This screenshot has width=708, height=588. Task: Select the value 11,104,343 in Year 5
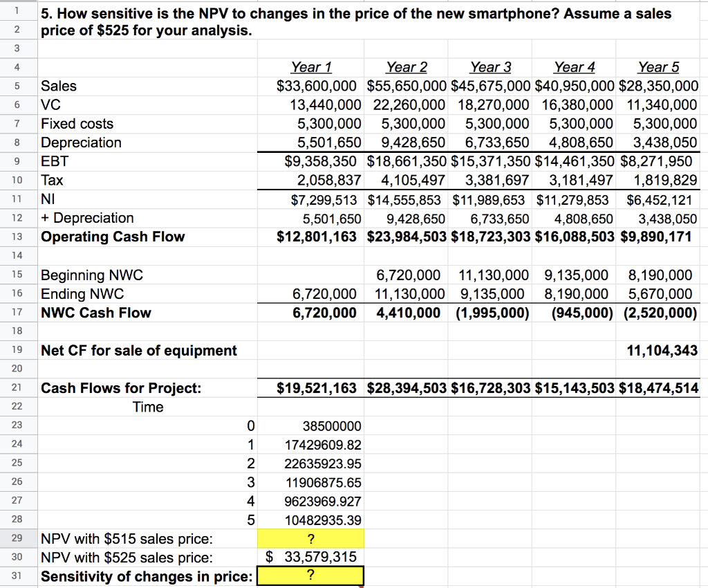(657, 350)
